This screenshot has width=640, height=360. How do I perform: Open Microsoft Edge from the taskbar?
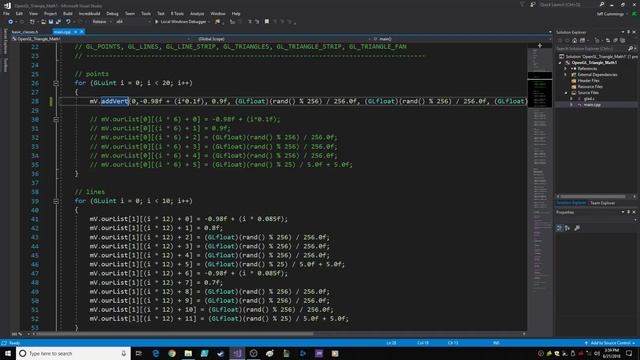click(156, 353)
